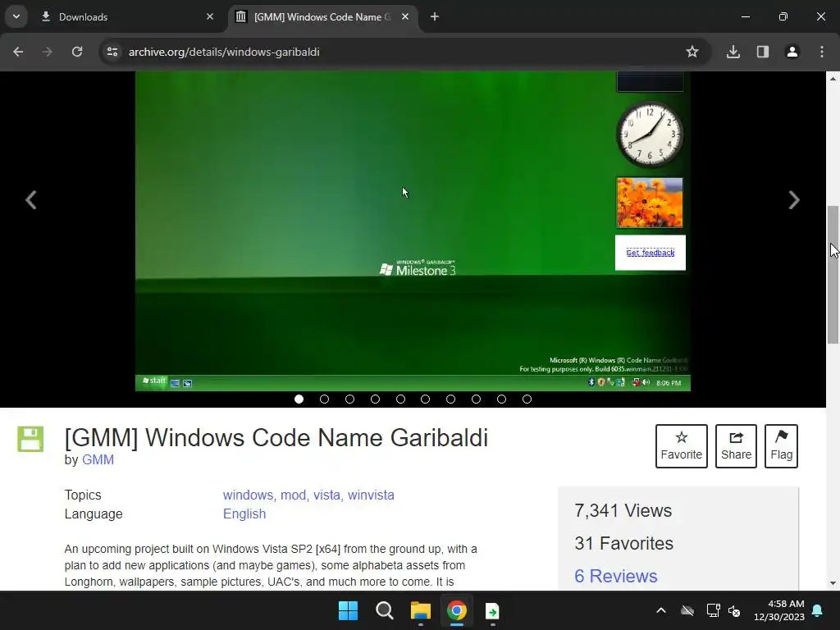
Task: Click the green floppy disk software icon
Action: 30,440
